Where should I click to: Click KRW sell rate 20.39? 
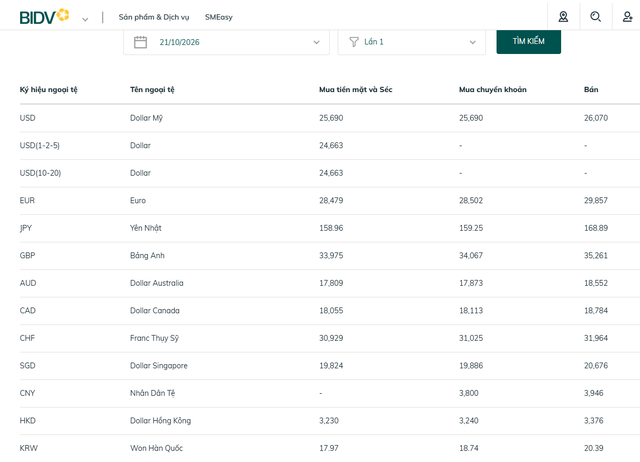point(593,448)
